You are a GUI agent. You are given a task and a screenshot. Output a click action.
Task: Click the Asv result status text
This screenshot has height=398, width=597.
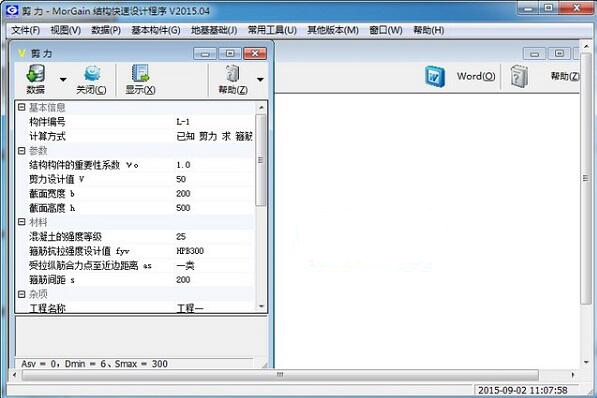pyautogui.click(x=94, y=364)
